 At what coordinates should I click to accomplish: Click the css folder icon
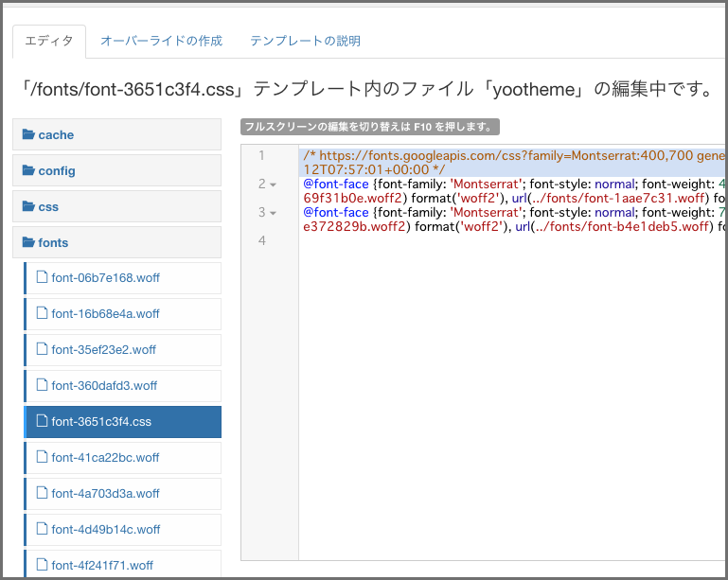click(28, 207)
